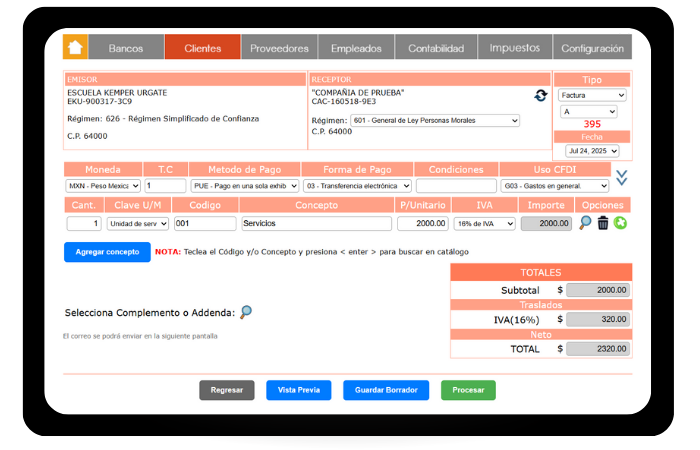Click the Guardar Borrador button
Screen dimensions: 700x450
click(x=385, y=390)
